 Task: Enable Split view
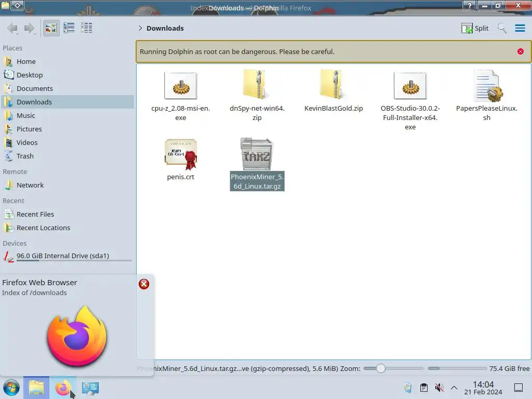click(475, 28)
